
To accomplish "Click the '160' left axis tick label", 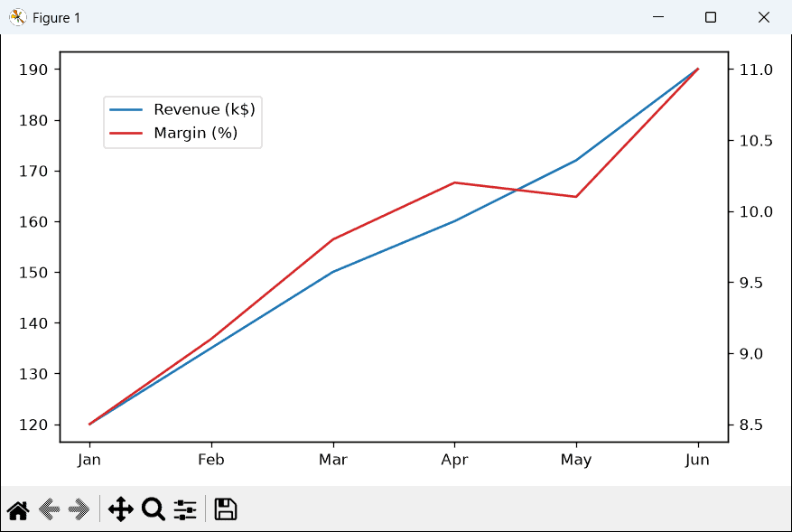I will tap(33, 222).
